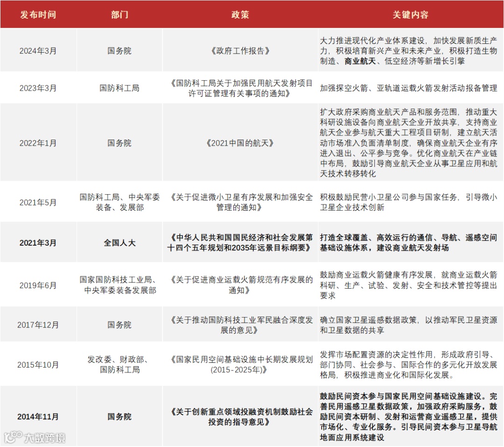Viewport: 504px width, 447px height.
Task: Click the content starting 扩大政府采购商业航天产品
Action: tap(408, 143)
